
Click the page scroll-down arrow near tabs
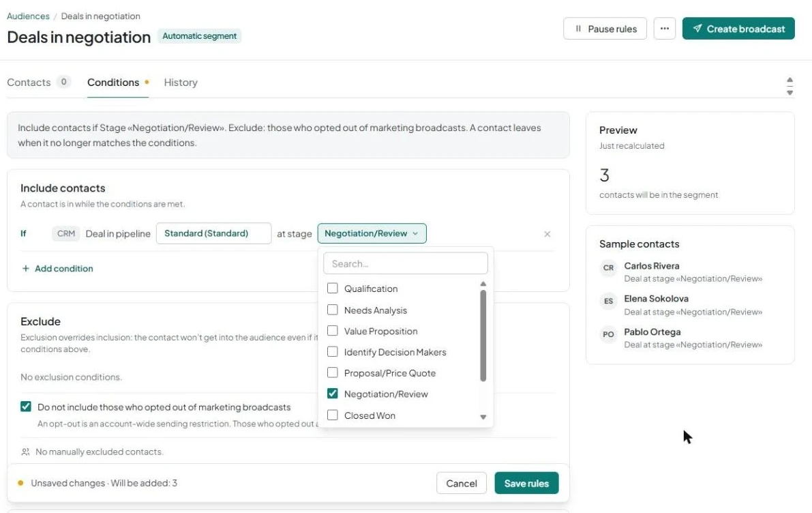click(790, 93)
